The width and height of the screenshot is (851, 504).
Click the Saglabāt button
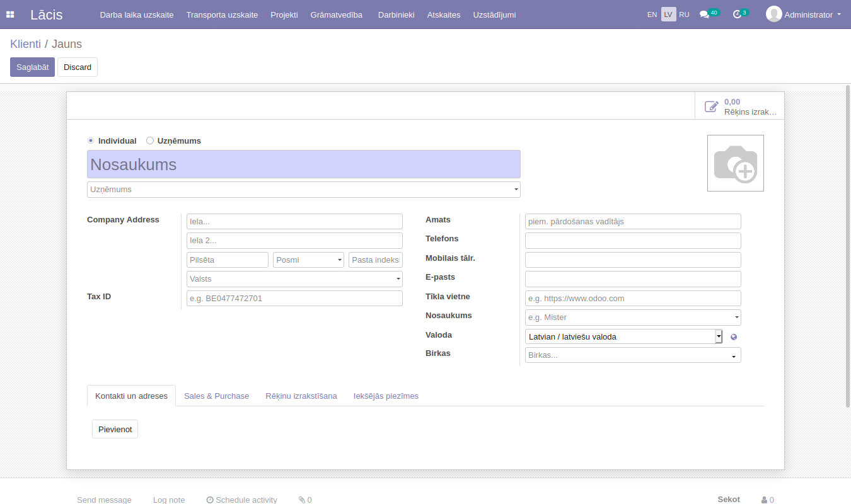32,67
